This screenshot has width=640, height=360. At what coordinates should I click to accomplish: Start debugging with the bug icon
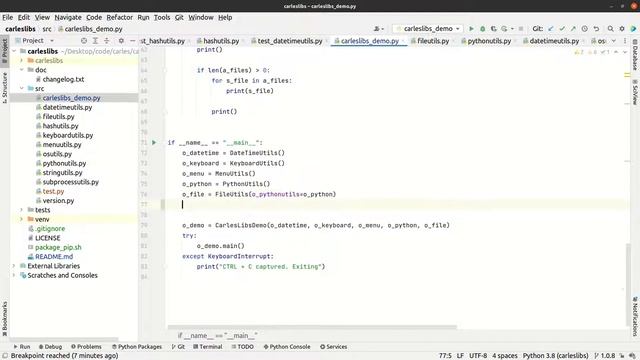[x=482, y=29]
